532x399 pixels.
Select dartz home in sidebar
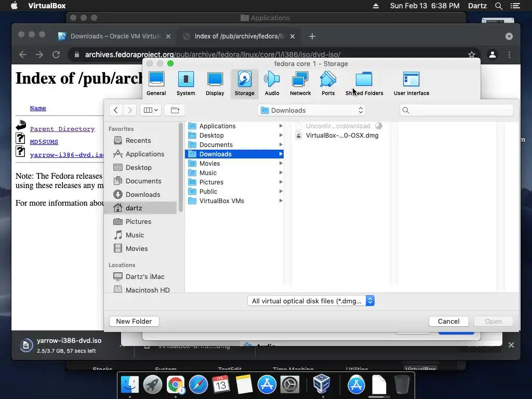point(140,208)
